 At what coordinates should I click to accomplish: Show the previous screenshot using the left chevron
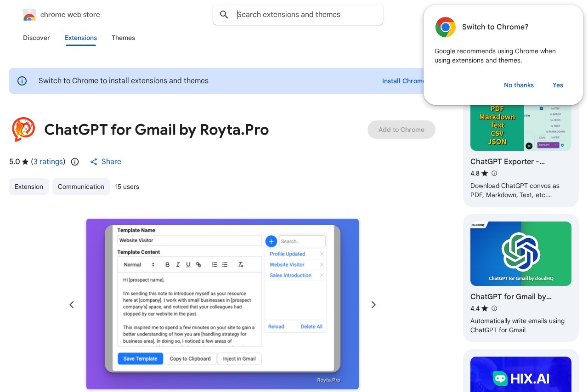pyautogui.click(x=72, y=305)
